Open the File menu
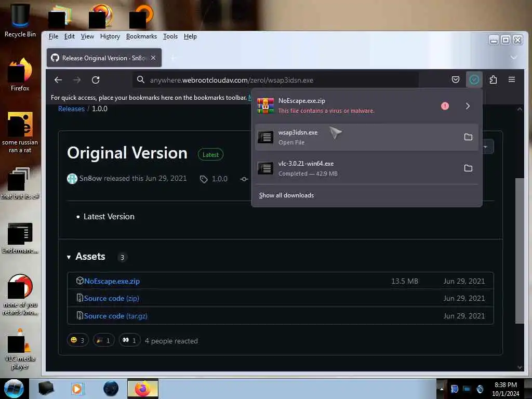 coord(54,36)
